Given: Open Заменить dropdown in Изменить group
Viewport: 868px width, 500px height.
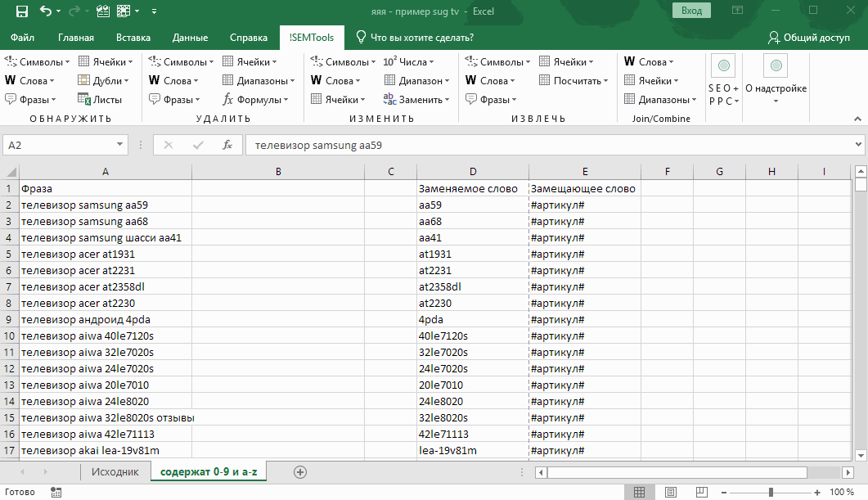Looking at the screenshot, I should [416, 100].
